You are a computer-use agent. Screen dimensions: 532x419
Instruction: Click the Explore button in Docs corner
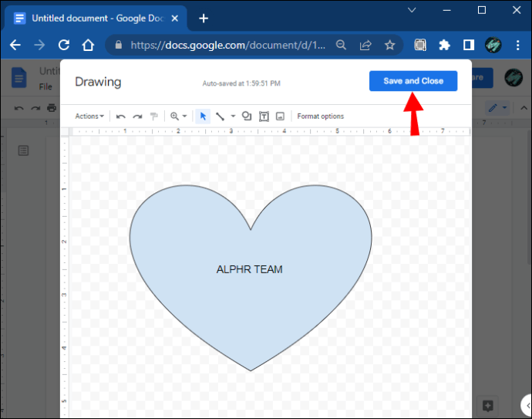[487, 405]
